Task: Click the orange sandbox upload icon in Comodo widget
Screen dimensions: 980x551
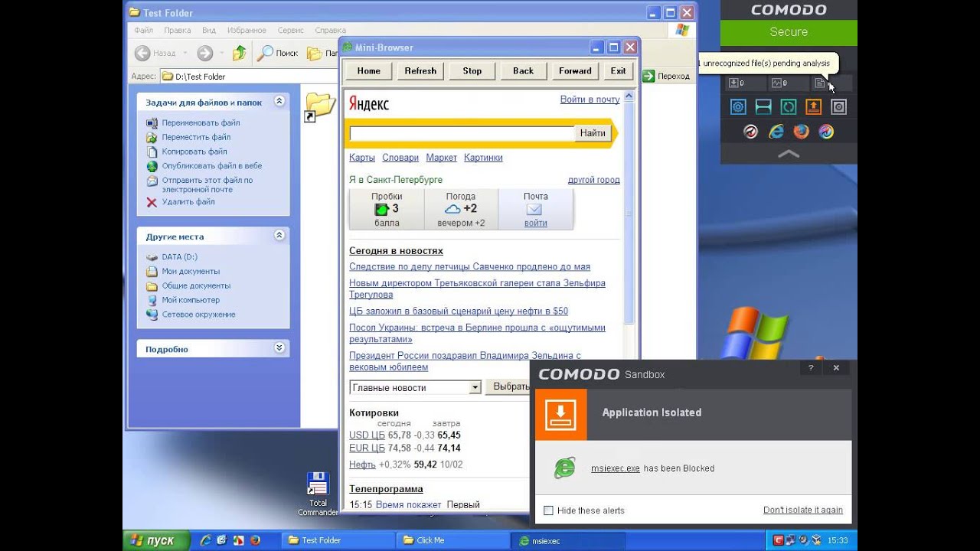Action: pos(814,107)
